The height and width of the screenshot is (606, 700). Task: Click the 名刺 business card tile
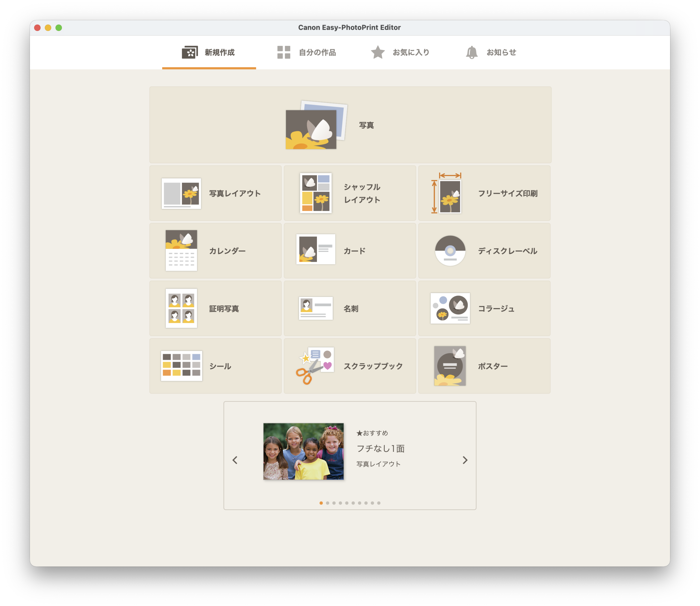(x=350, y=308)
